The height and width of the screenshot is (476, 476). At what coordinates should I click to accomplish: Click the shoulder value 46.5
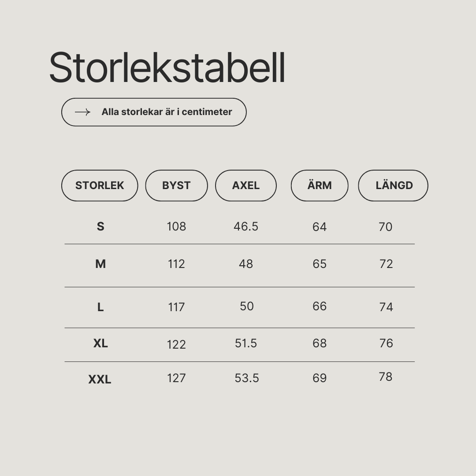246,227
